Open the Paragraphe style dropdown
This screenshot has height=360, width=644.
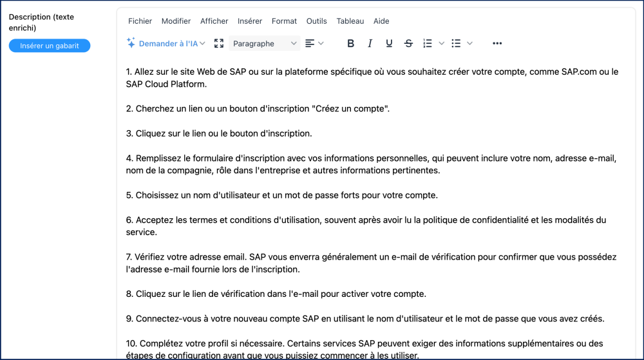tap(265, 44)
